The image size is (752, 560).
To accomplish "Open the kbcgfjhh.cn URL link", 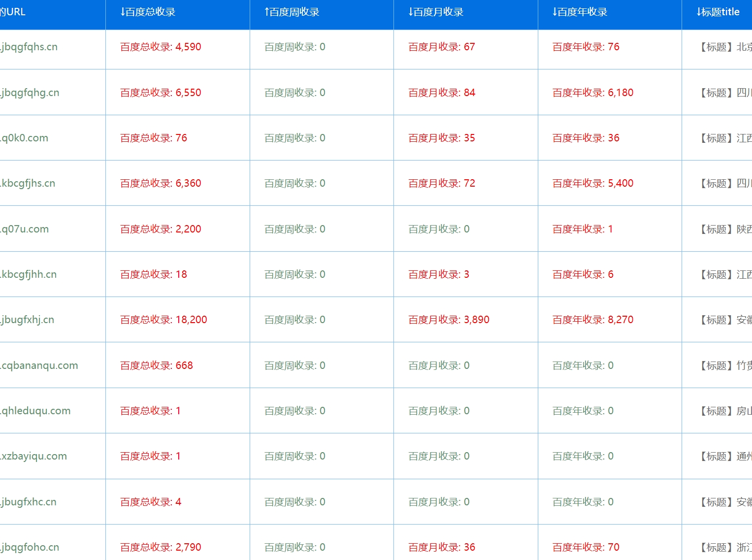I will [x=29, y=274].
